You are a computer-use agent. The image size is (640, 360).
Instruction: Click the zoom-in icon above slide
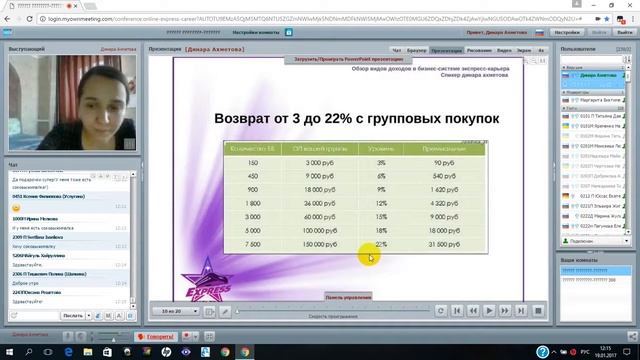tap(526, 60)
